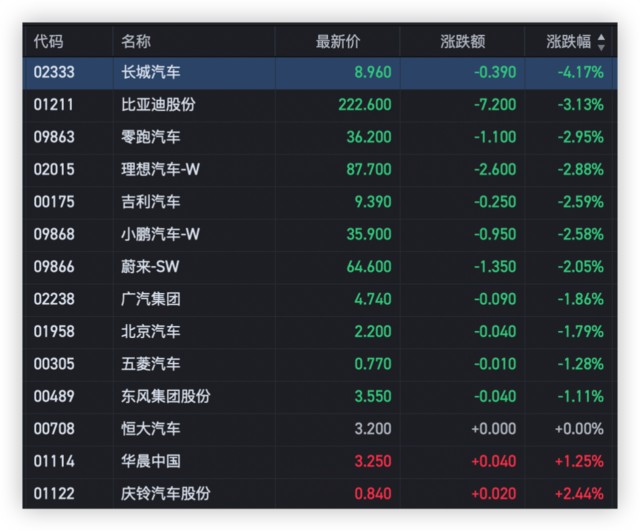
Task: Click the sort arrows beside 涨跌幅
Action: click(601, 42)
